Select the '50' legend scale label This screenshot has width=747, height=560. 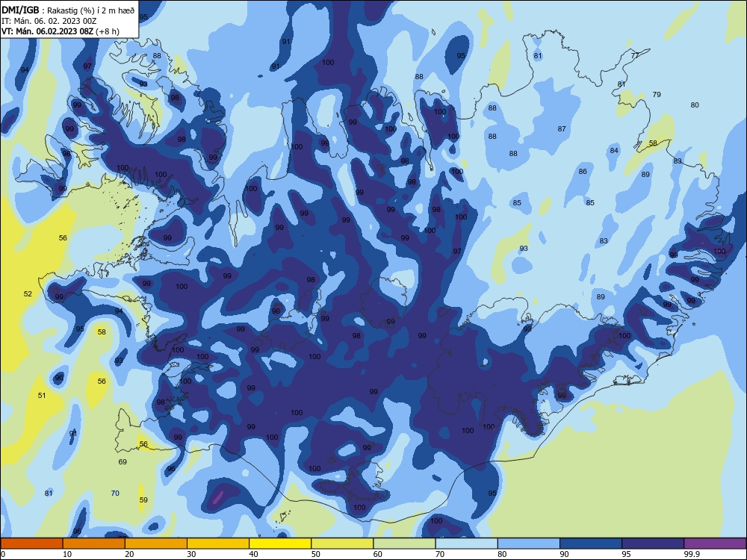coord(315,554)
